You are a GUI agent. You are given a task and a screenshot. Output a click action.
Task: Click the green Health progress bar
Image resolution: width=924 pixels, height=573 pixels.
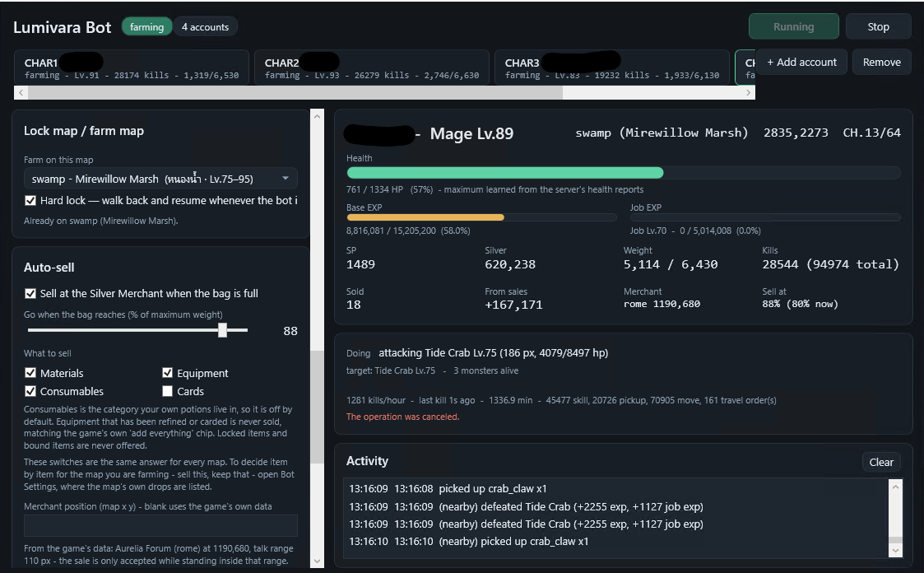click(505, 173)
